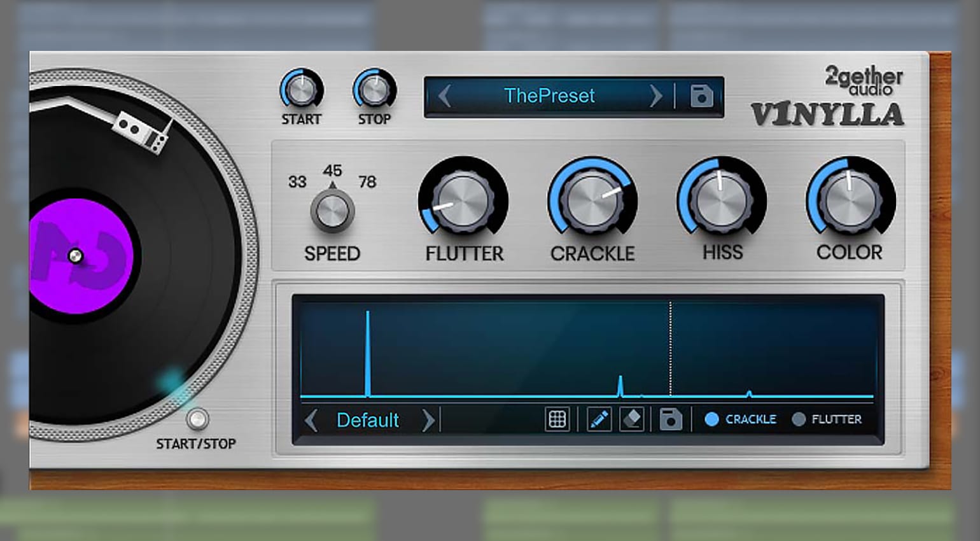Go back to the pattern before Default
This screenshot has width=980, height=541.
coord(311,420)
